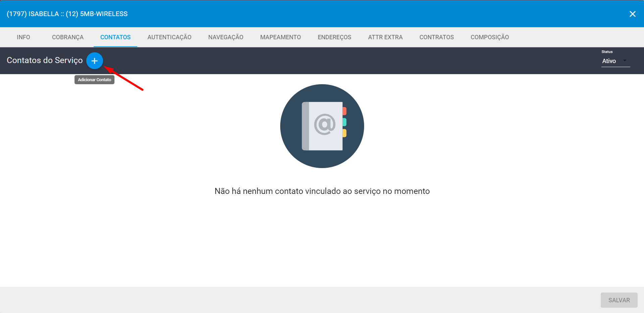Screen dimensions: 644x313
Task: Select the CONTATOS tab
Action: (x=115, y=37)
